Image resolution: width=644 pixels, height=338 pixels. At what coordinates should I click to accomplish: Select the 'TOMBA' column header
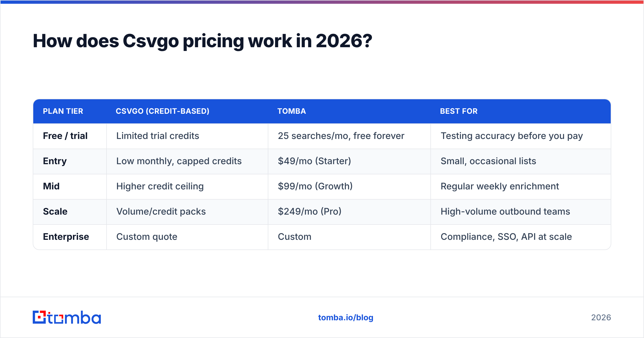[292, 111]
